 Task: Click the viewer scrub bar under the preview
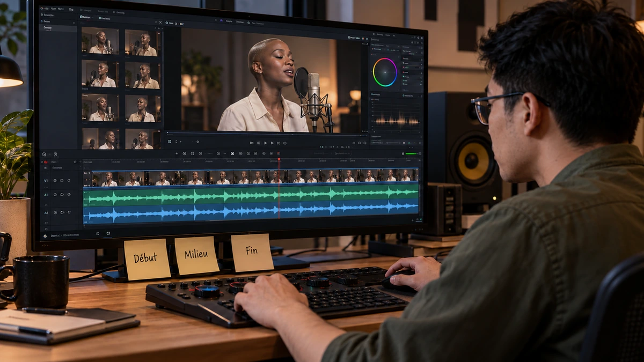[266, 134]
